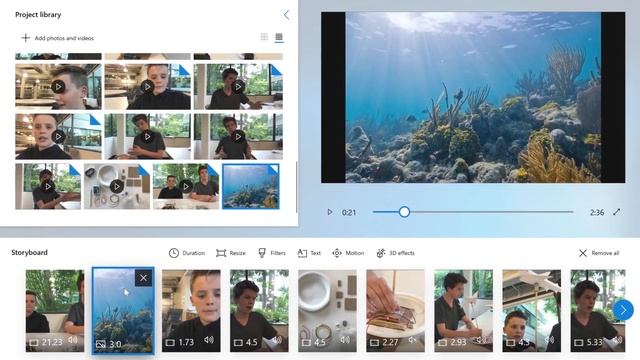Open the Motion tool
The image size is (640, 360).
348,253
